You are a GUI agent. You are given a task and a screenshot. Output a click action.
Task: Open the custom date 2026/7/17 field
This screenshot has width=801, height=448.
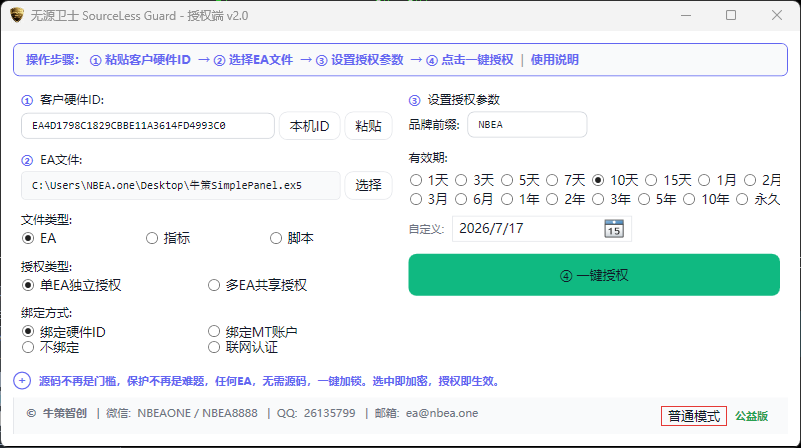point(541,228)
